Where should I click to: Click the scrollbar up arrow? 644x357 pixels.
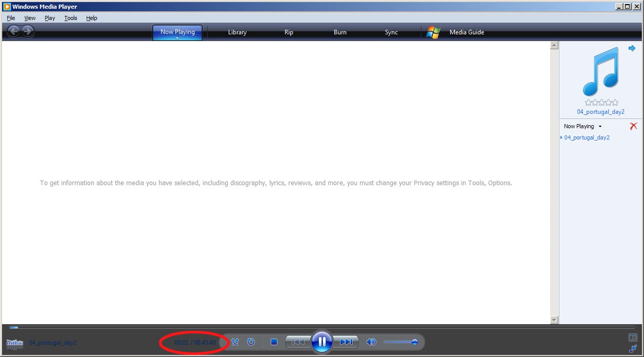pyautogui.click(x=554, y=46)
